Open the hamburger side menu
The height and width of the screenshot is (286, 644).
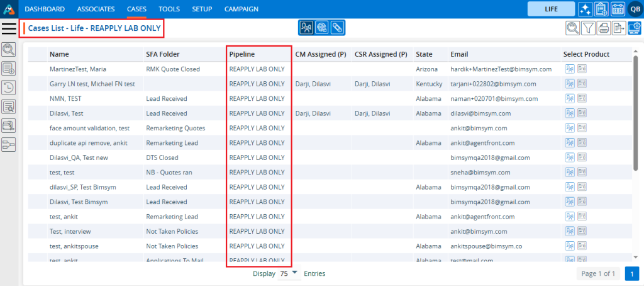click(9, 28)
